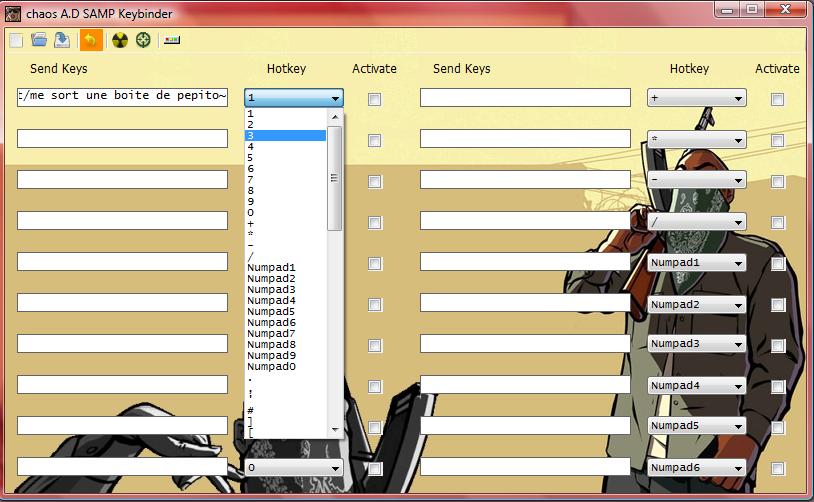Screen dimensions: 814x502
Task: Enable Activate checkbox for Numpad5 hotkey
Action: tap(777, 428)
